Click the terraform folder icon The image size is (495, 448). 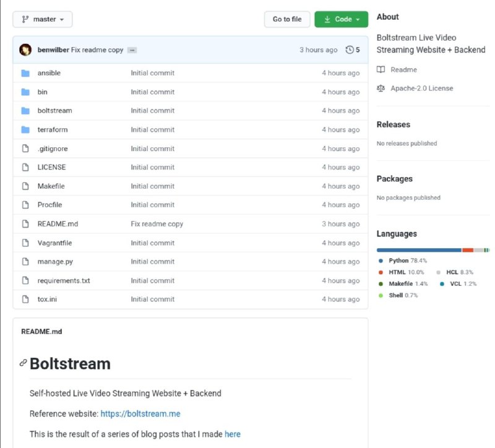(25, 130)
